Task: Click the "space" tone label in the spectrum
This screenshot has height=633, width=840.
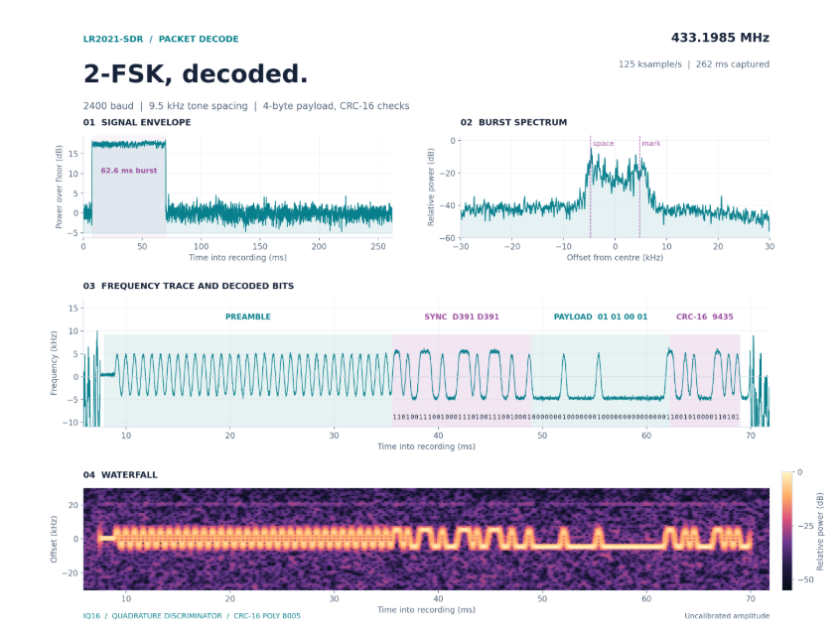Action: (604, 144)
